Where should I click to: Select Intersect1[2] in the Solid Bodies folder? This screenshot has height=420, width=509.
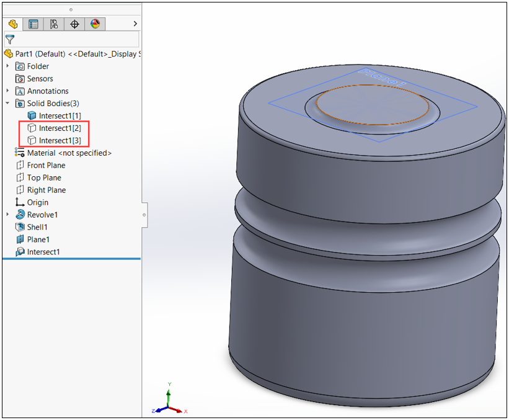pos(58,128)
